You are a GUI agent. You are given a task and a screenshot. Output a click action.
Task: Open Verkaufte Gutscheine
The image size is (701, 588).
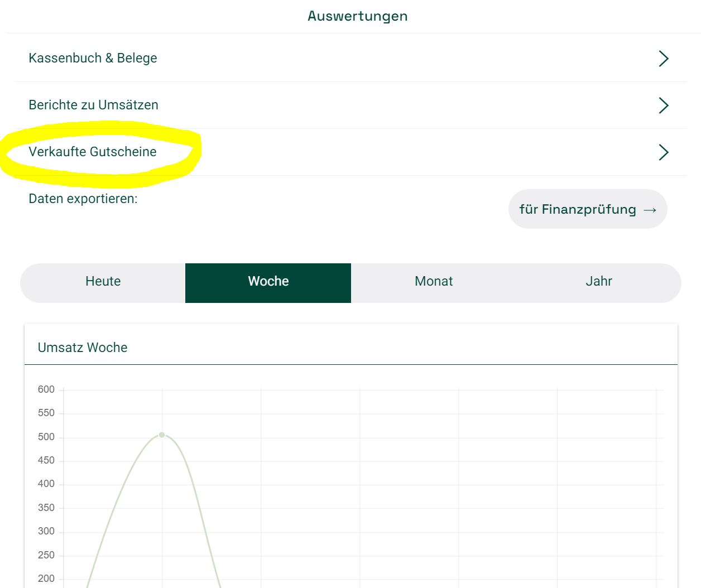[350, 152]
